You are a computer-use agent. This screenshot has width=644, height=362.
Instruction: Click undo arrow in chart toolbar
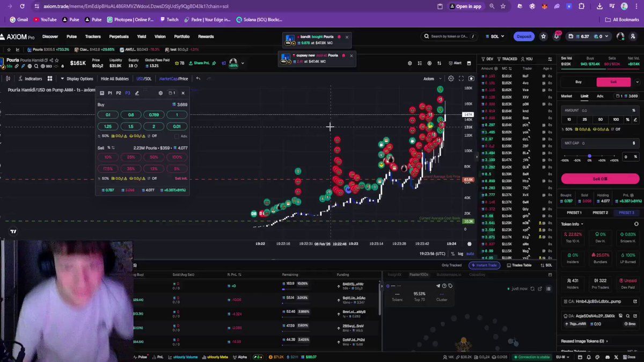pyautogui.click(x=198, y=78)
